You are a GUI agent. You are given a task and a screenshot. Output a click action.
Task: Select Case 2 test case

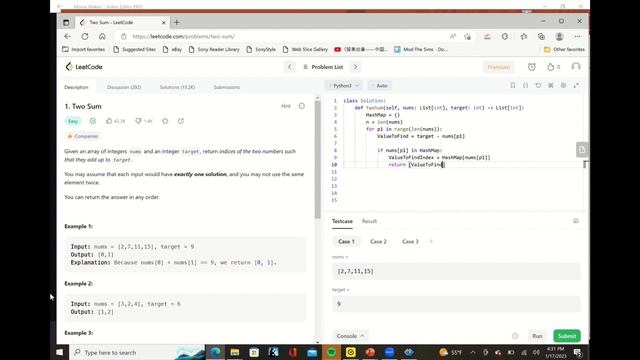[378, 242]
